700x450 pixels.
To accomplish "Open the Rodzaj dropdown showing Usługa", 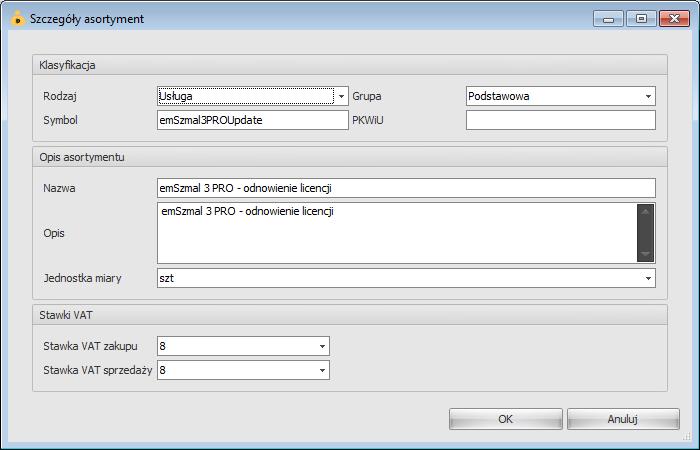I will click(x=253, y=96).
